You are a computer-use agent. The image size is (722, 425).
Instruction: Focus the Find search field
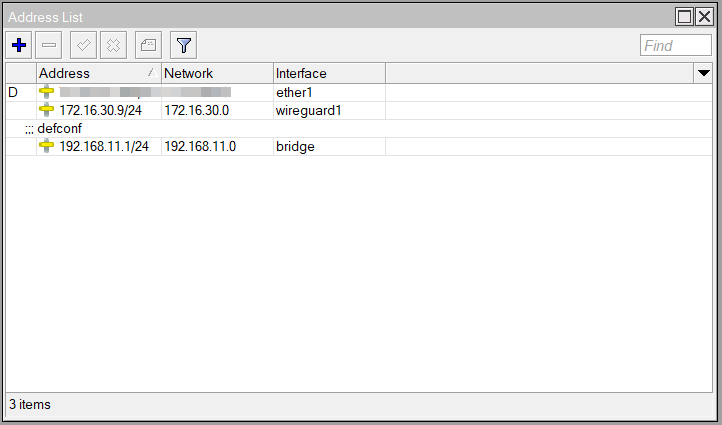[675, 45]
